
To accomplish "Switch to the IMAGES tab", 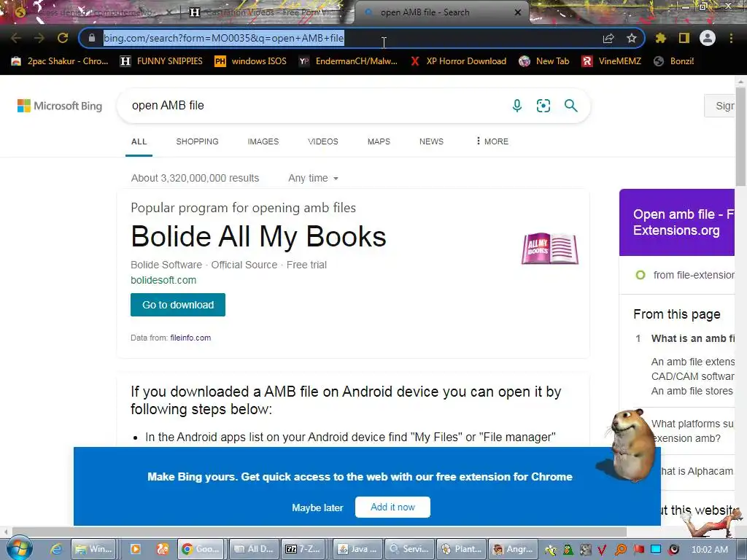I will pos(263,141).
